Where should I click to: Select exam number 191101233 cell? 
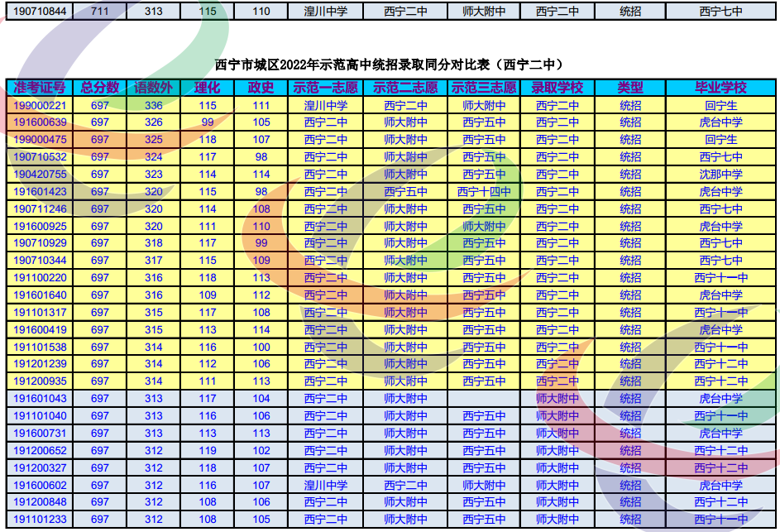[x=40, y=520]
